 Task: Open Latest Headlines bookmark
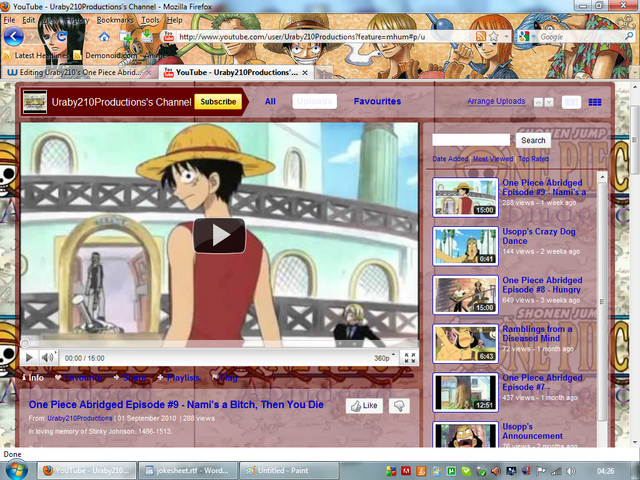pyautogui.click(x=35, y=55)
